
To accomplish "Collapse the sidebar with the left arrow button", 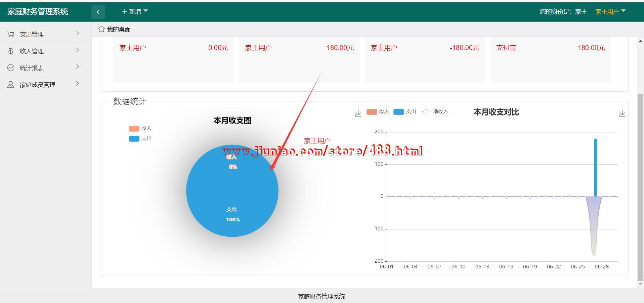I will [x=98, y=12].
